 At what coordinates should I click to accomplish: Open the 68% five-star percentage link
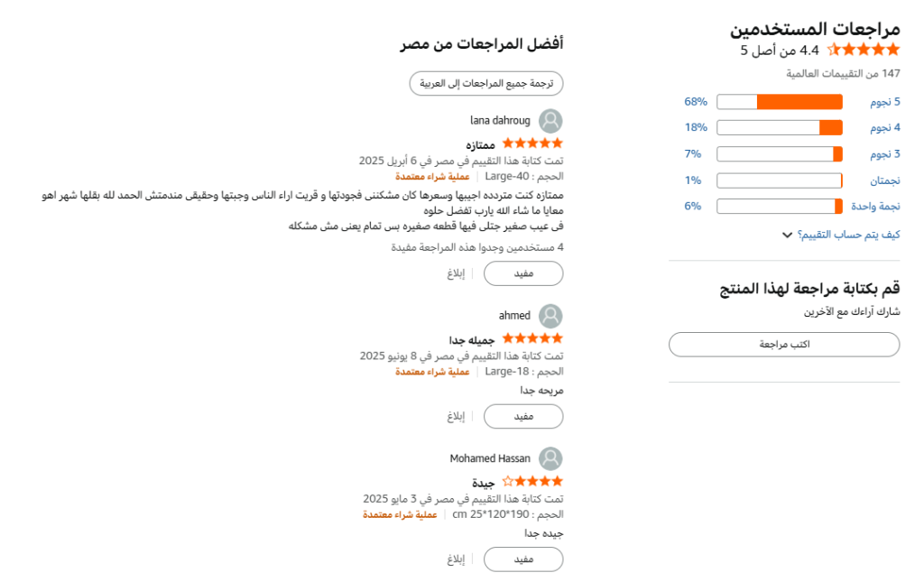(696, 102)
